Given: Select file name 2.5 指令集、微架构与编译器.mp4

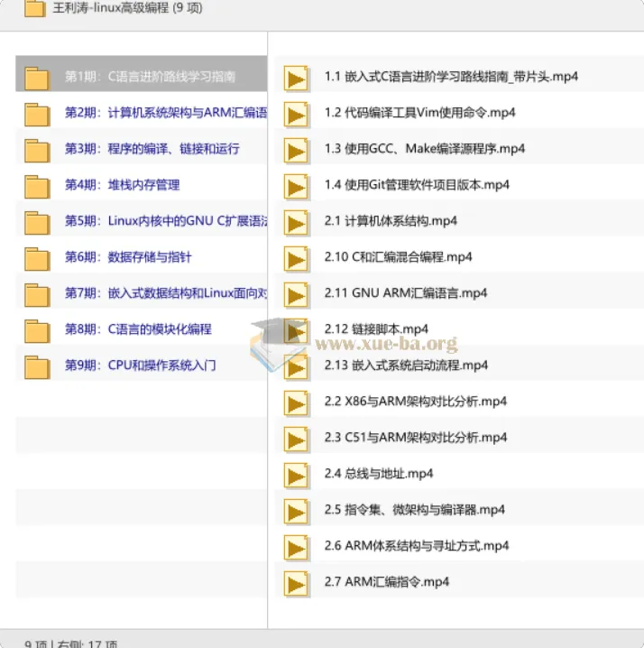Looking at the screenshot, I should tap(415, 510).
